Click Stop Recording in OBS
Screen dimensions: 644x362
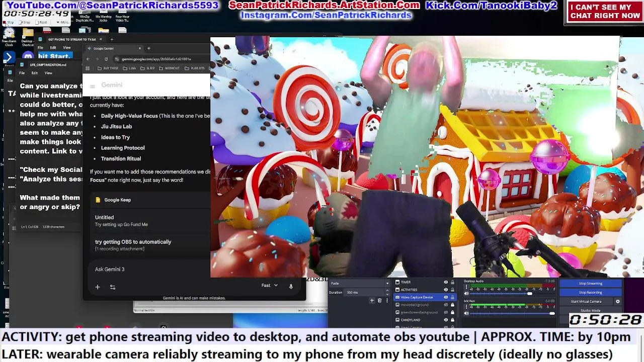pos(590,293)
